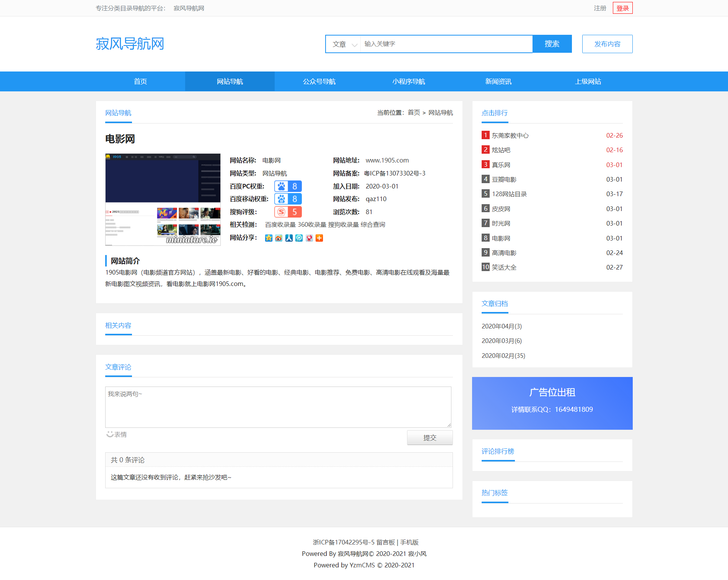The height and width of the screenshot is (580, 728).
Task: Open the 上级网站 nav tab
Action: (x=588, y=81)
